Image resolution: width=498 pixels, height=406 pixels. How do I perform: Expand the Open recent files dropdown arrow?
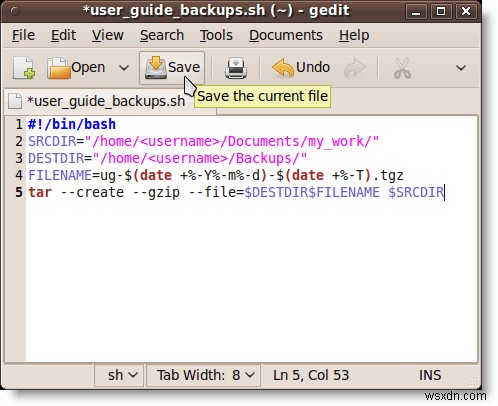point(124,68)
